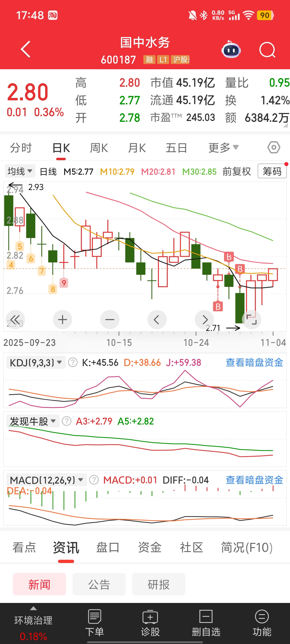Jump to earliest with double-left arrow icon
The height and width of the screenshot is (644, 290).
click(15, 320)
